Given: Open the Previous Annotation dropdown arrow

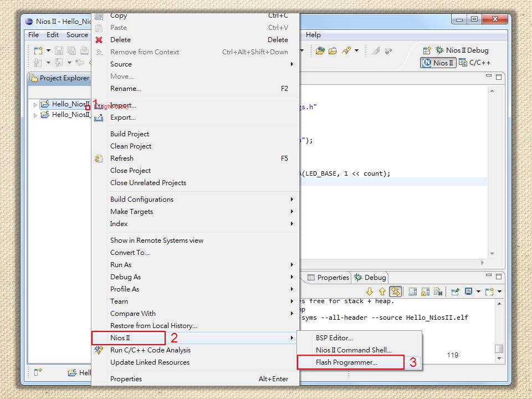Looking at the screenshot, I should click(x=69, y=63).
